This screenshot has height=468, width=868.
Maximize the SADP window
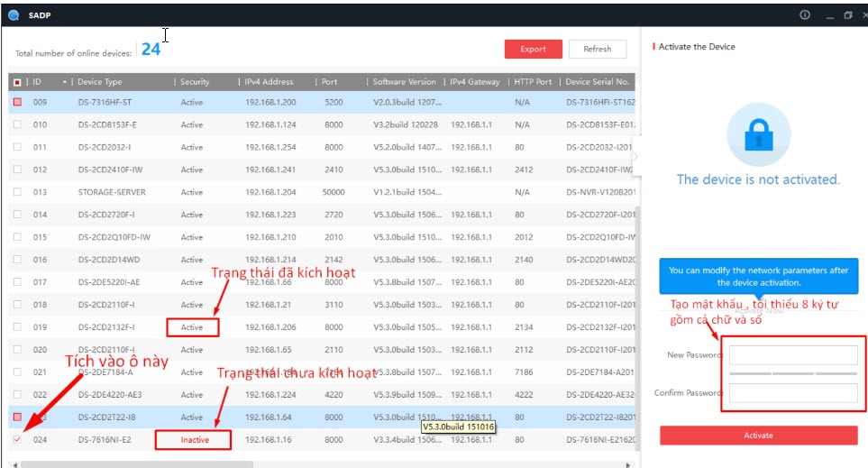point(847,15)
